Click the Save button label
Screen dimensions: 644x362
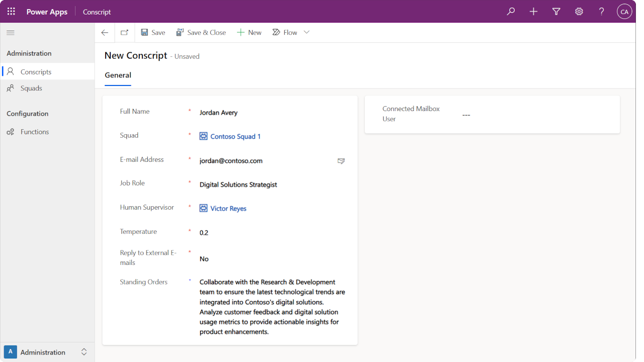click(158, 33)
